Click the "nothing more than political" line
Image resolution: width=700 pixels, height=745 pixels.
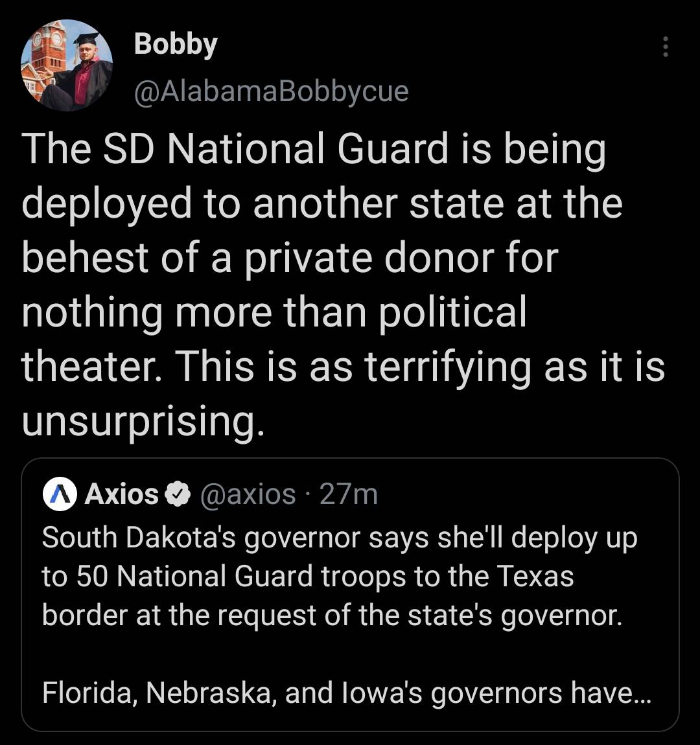point(274,312)
